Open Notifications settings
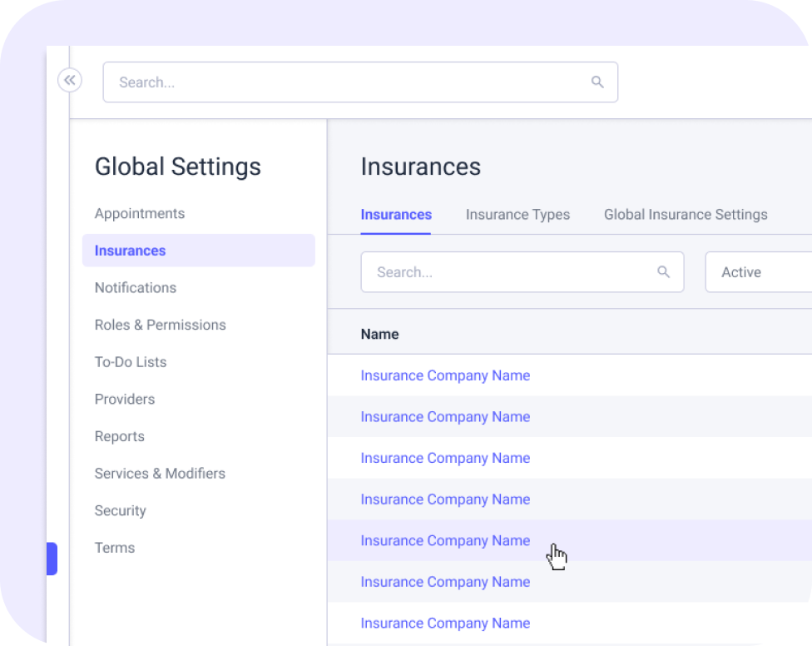This screenshot has height=646, width=812. 136,288
